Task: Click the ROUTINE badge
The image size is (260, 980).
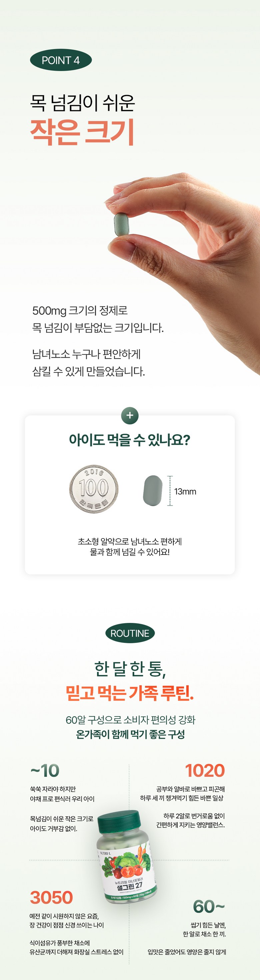Action: click(x=130, y=634)
